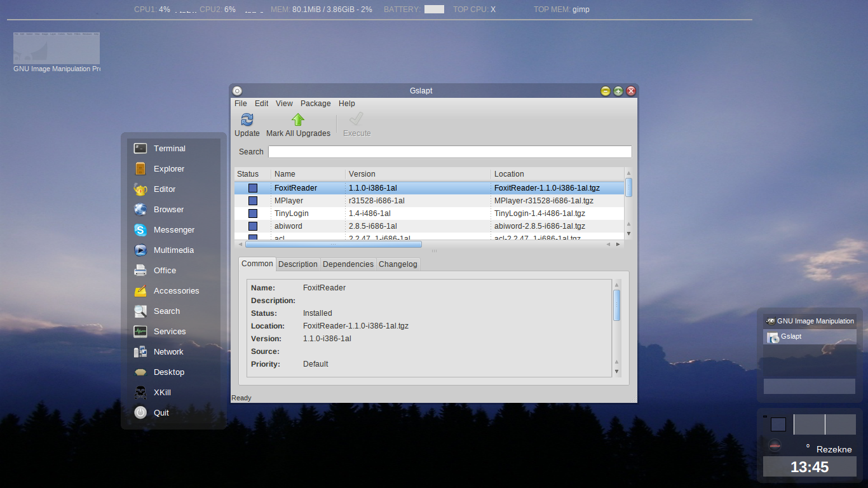Sort packages by Version column header

[418, 174]
